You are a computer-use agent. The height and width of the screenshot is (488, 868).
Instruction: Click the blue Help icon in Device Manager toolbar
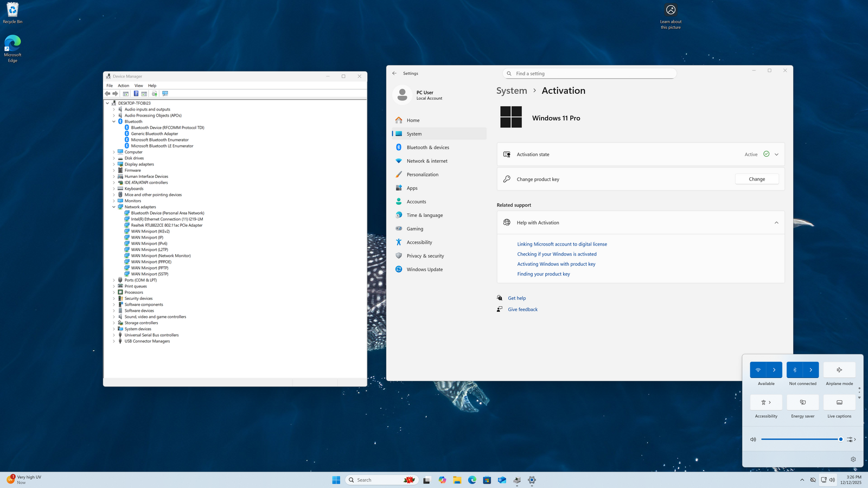(136, 94)
